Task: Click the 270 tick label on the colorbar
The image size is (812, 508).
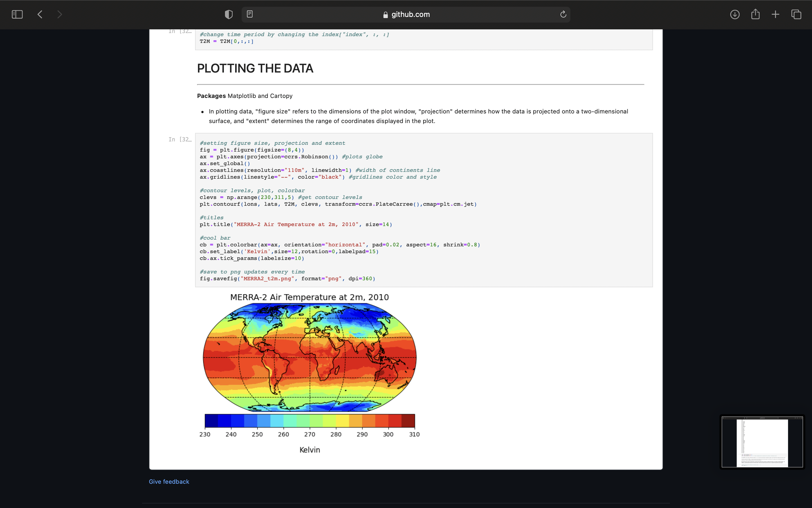Action: click(309, 434)
